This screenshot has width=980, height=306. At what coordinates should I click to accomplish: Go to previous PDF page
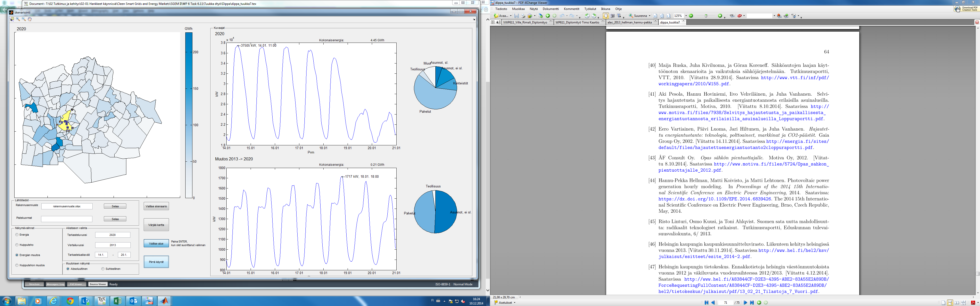point(713,303)
